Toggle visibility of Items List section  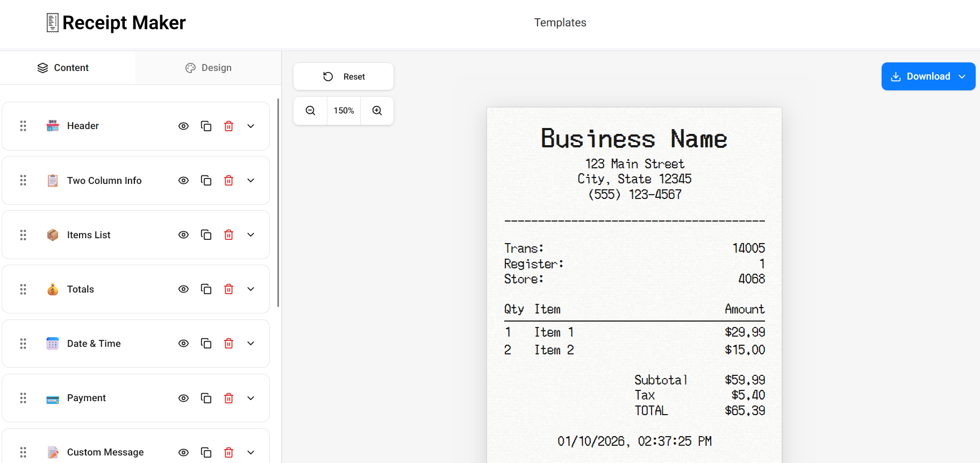tap(183, 235)
